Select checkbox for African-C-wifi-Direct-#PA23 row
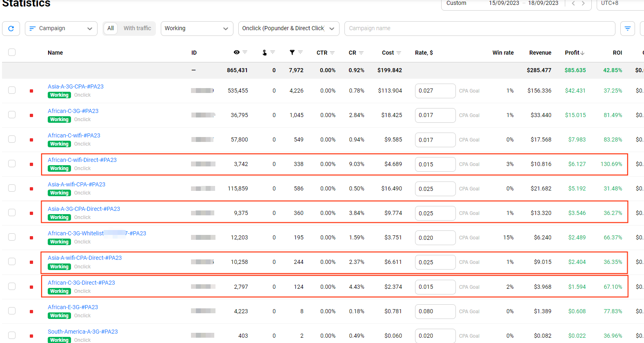Image resolution: width=644 pixels, height=343 pixels. coord(12,164)
